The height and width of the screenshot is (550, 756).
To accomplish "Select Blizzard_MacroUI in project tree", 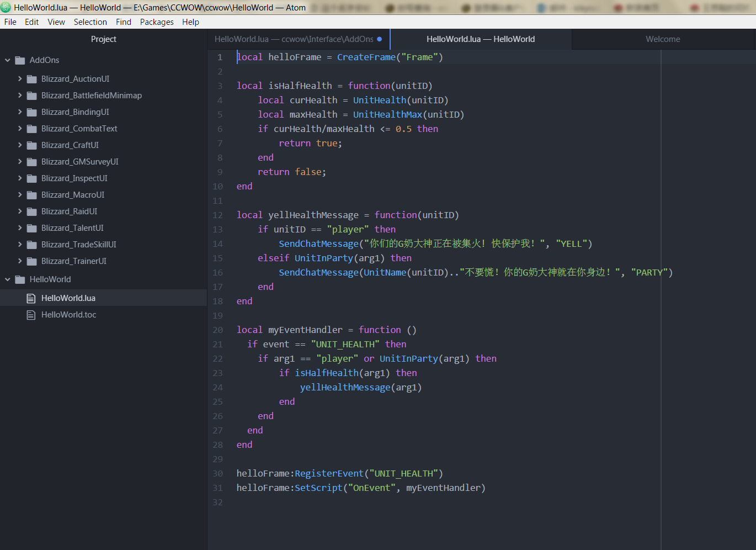I will pyautogui.click(x=73, y=195).
